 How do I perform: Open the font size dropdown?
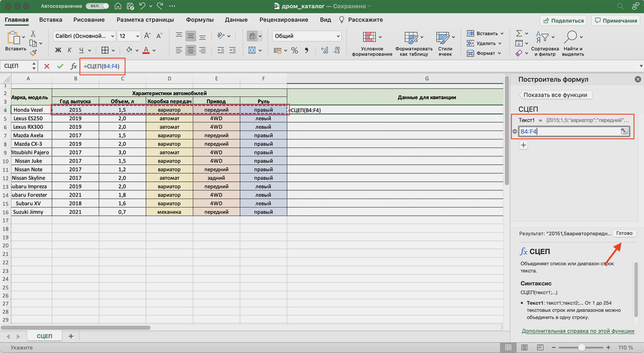(137, 36)
